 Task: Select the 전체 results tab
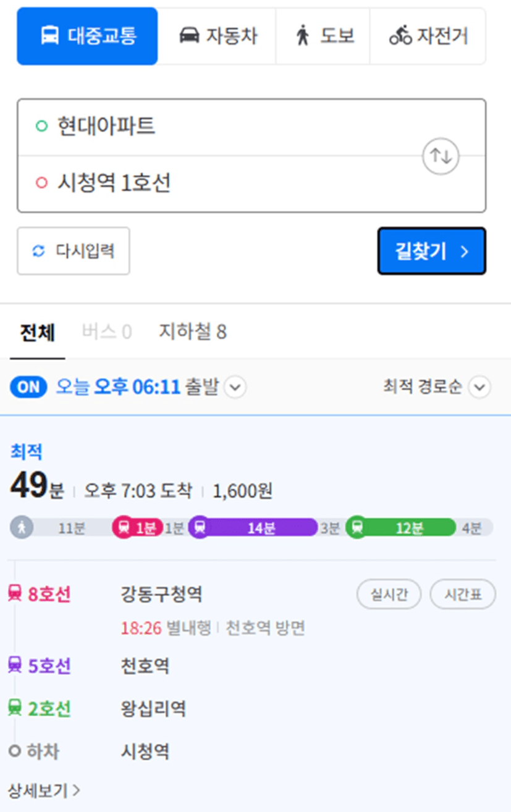pyautogui.click(x=37, y=333)
